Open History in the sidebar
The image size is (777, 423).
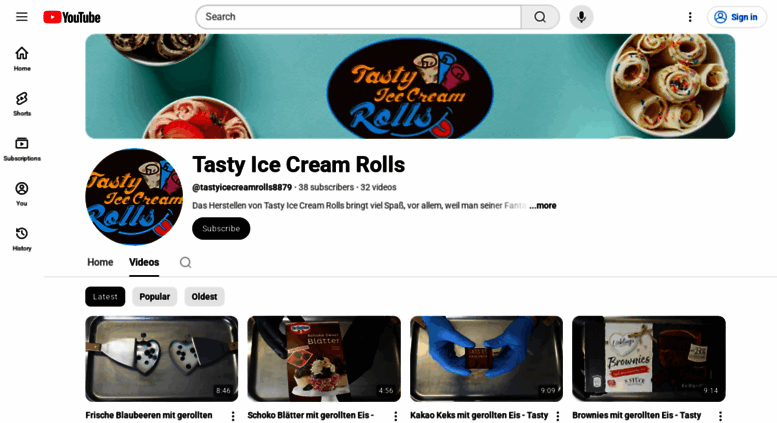pos(22,239)
